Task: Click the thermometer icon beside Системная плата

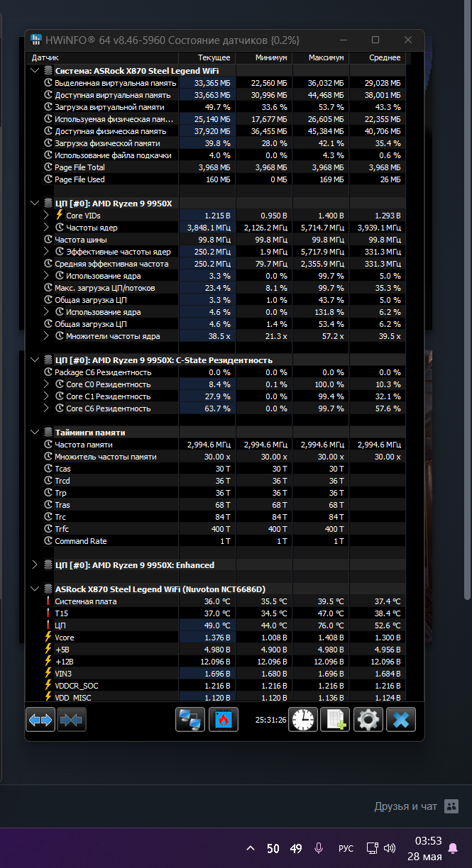Action: click(x=48, y=601)
